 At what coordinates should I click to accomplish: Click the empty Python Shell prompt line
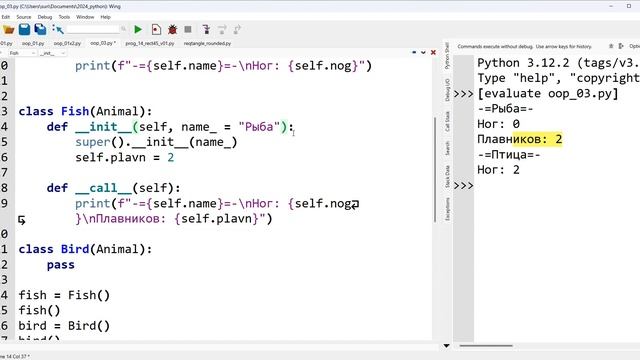click(557, 185)
